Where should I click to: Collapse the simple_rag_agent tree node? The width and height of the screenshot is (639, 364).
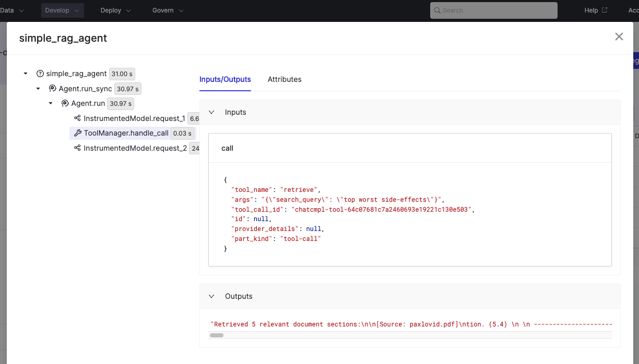[26, 74]
